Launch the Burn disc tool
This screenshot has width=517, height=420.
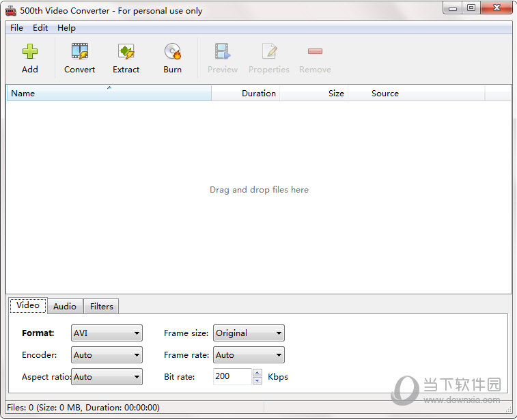pyautogui.click(x=173, y=51)
